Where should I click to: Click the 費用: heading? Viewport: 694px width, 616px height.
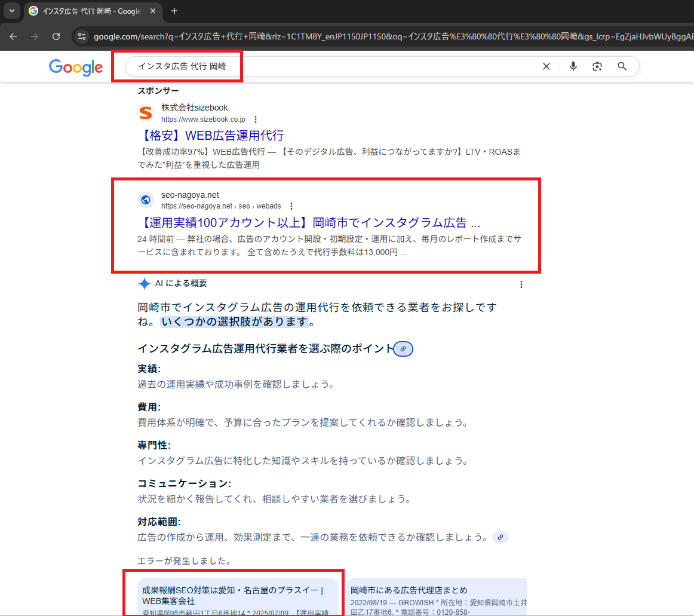click(149, 407)
